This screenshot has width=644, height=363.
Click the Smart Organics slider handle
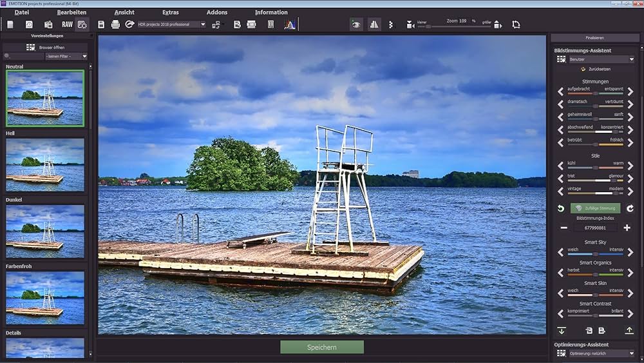pyautogui.click(x=596, y=275)
